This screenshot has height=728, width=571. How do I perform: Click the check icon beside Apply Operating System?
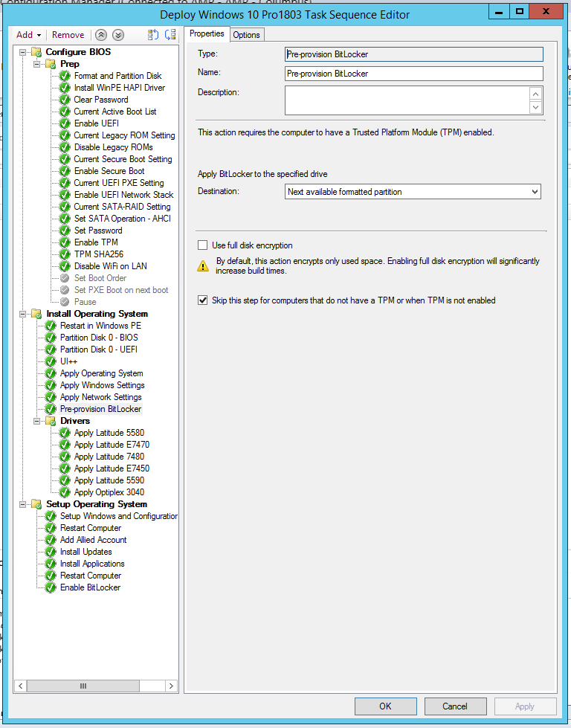(x=51, y=373)
